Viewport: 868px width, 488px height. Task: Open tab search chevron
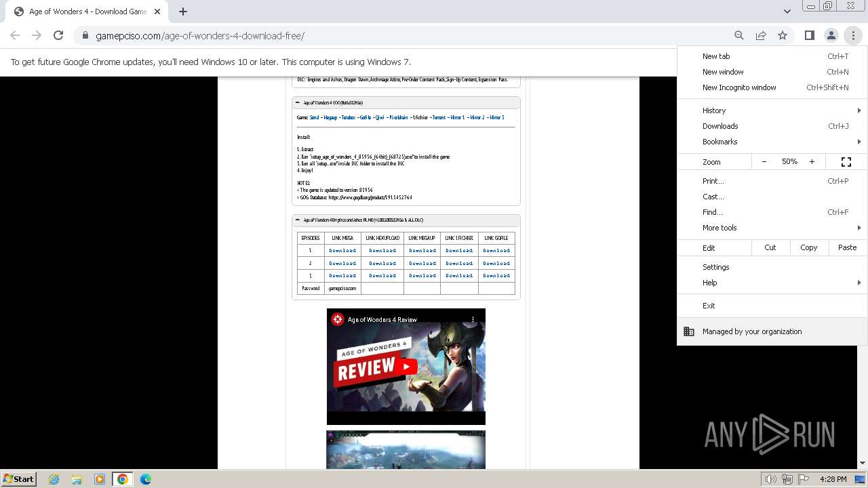tap(787, 12)
